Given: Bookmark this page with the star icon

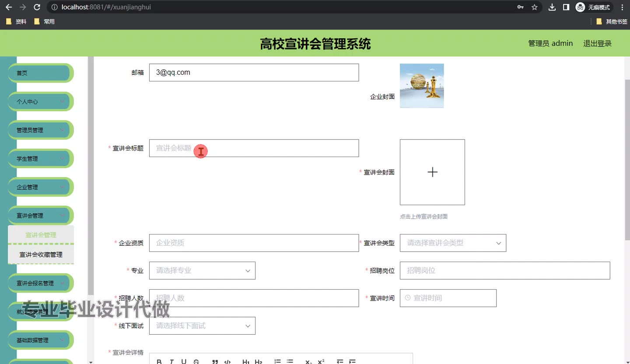Looking at the screenshot, I should tap(534, 7).
